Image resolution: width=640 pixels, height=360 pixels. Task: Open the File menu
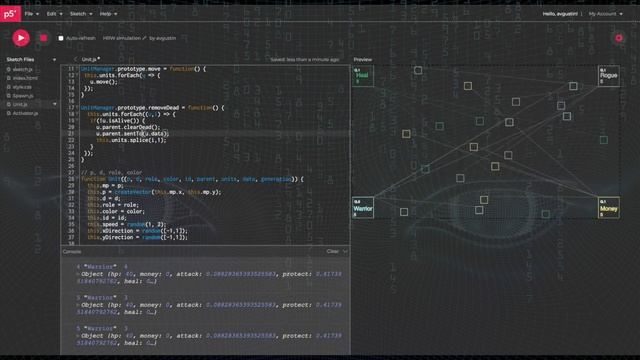[31, 13]
